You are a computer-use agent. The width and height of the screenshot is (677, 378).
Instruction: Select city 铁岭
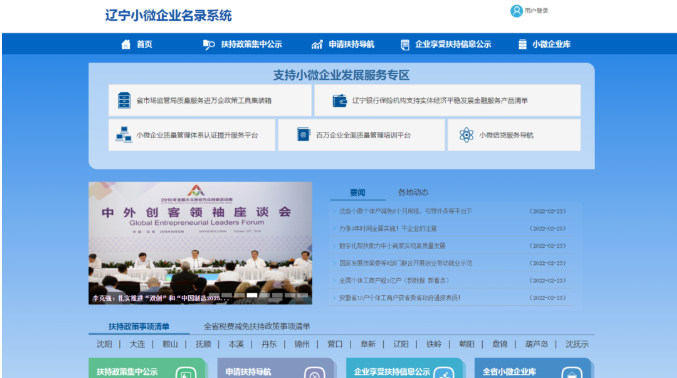pyautogui.click(x=433, y=344)
